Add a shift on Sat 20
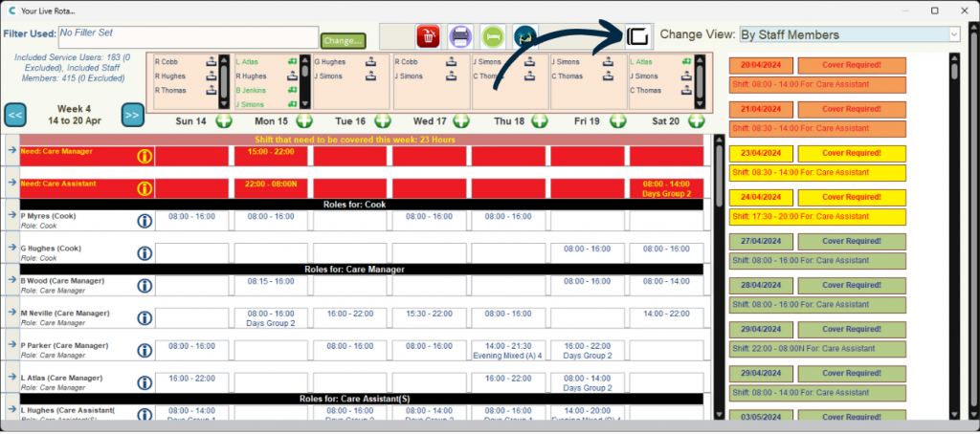Viewport: 980px width, 434px height. pos(697,121)
